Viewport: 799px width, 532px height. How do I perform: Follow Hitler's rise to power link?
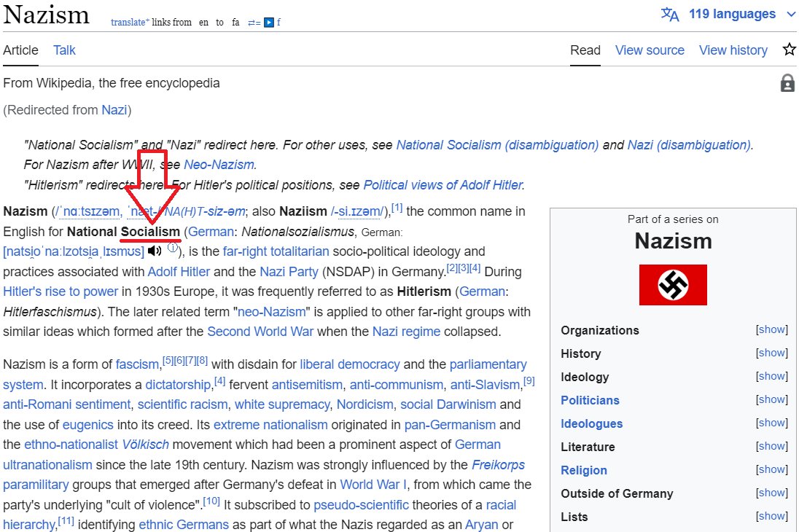tap(60, 292)
